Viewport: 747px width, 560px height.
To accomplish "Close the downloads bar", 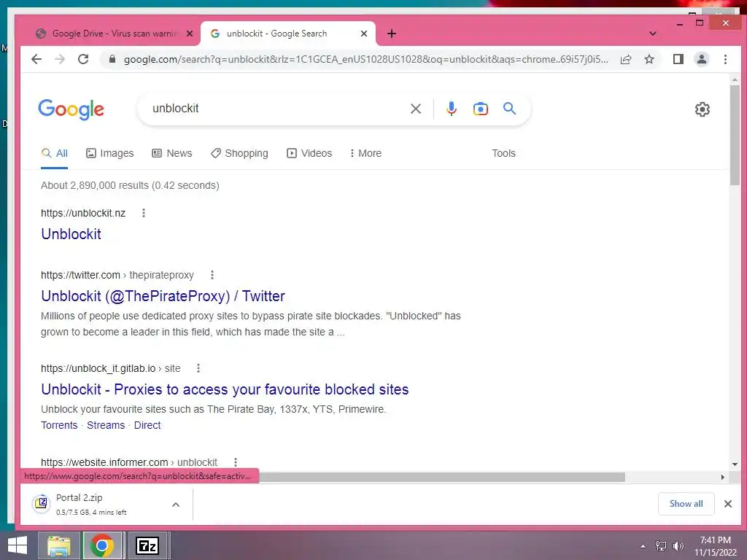I will point(727,504).
